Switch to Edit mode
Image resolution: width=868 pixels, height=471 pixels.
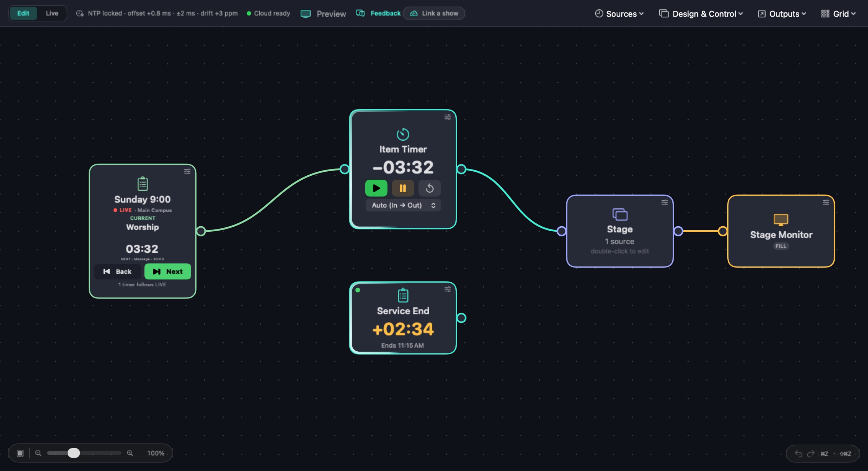pyautogui.click(x=23, y=13)
